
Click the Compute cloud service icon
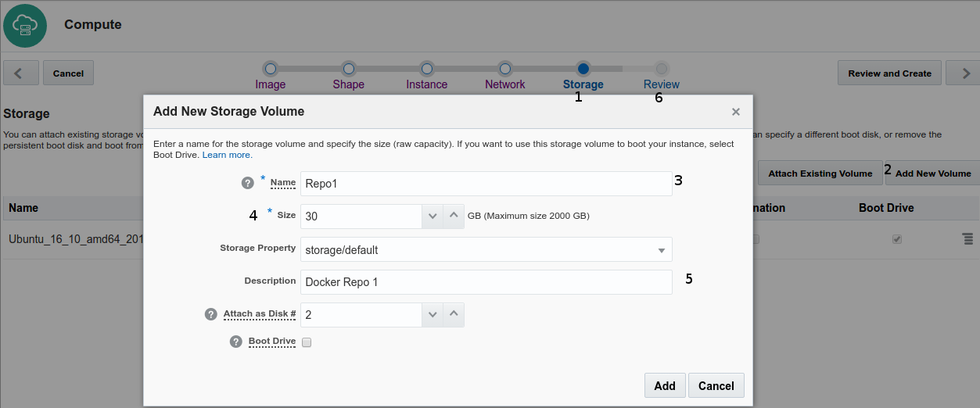pyautogui.click(x=25, y=25)
